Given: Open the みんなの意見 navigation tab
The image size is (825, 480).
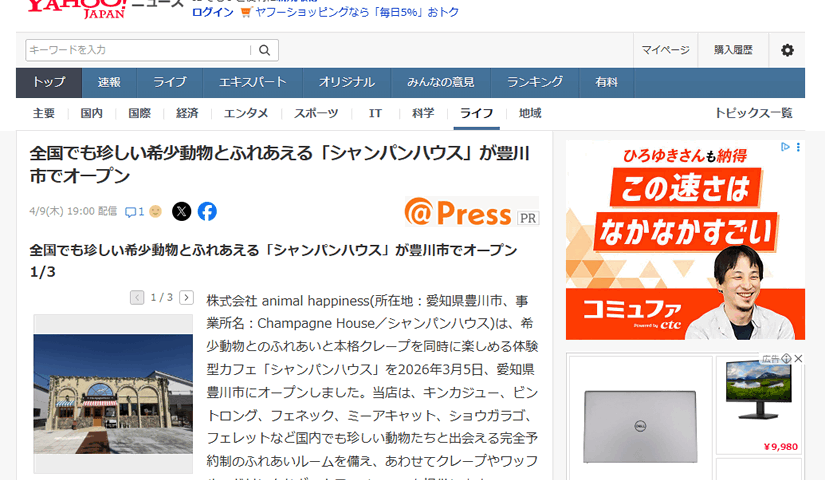Looking at the screenshot, I should point(440,82).
